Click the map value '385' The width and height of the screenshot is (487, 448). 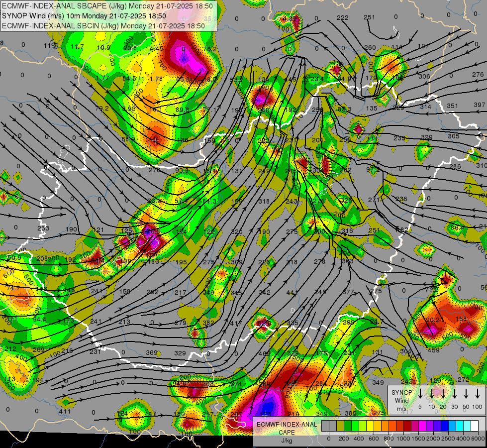point(351,413)
